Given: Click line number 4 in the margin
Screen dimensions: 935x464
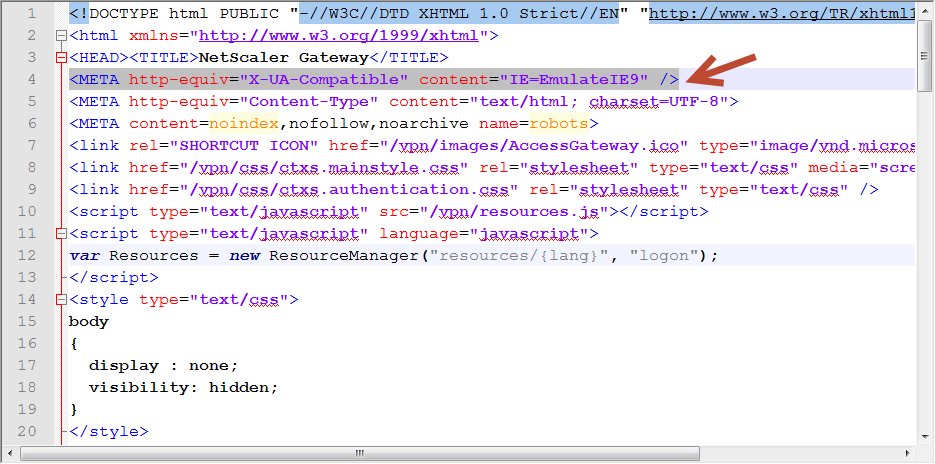Looking at the screenshot, I should click(x=32, y=80).
